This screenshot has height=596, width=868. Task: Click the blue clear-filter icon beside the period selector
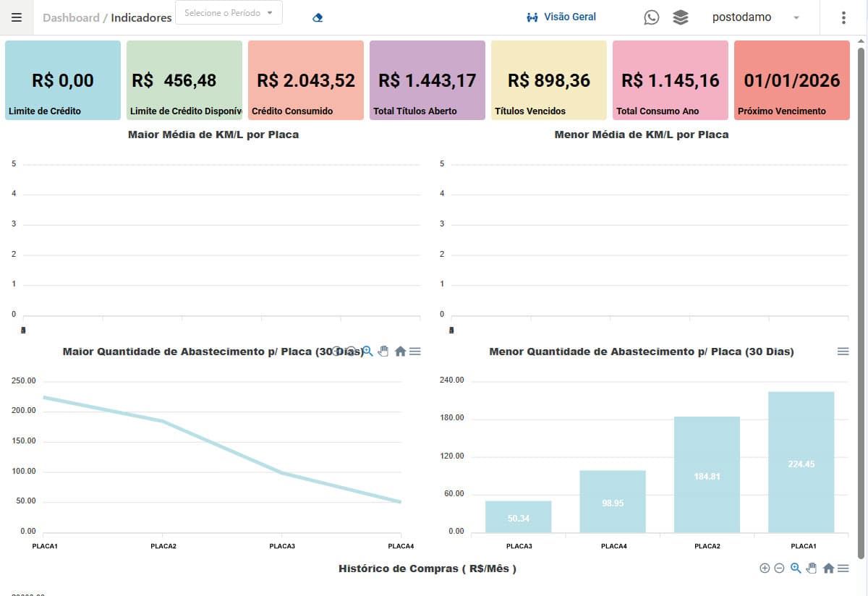[317, 17]
